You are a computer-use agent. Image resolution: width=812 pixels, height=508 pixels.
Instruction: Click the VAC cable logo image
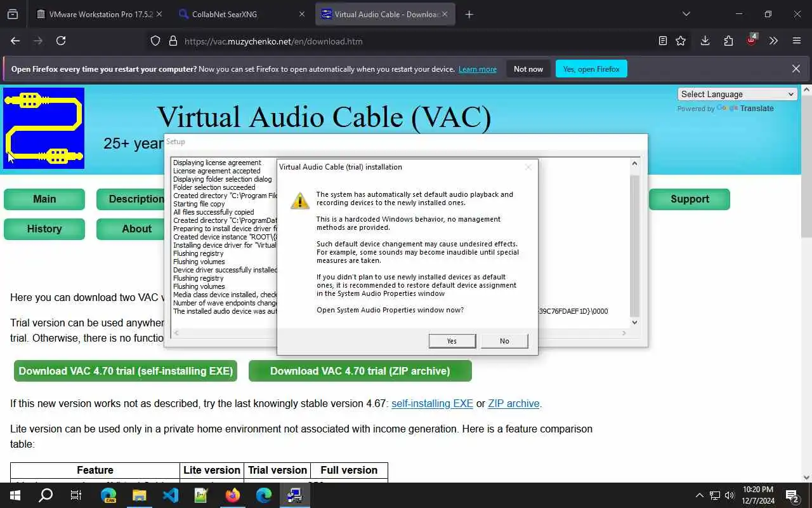pos(44,128)
